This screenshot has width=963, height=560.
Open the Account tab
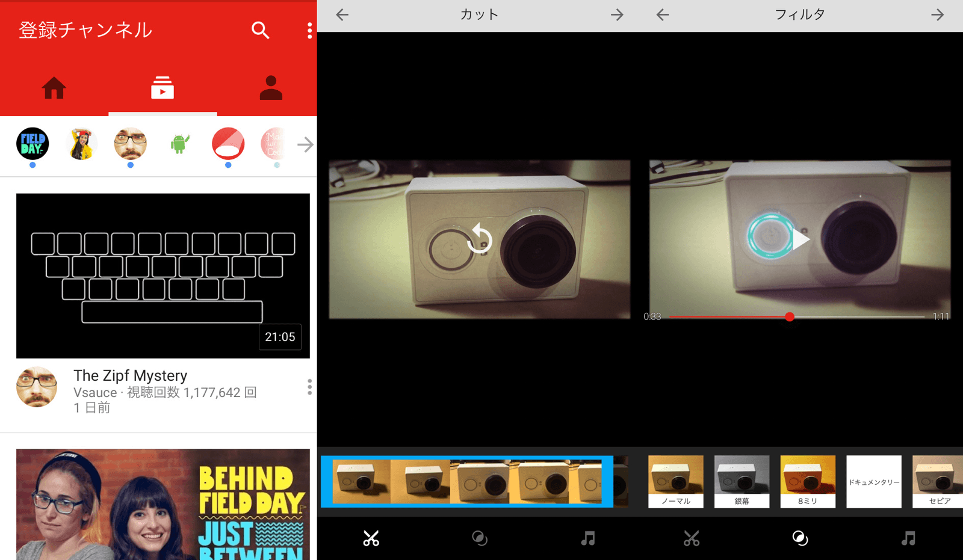tap(271, 88)
